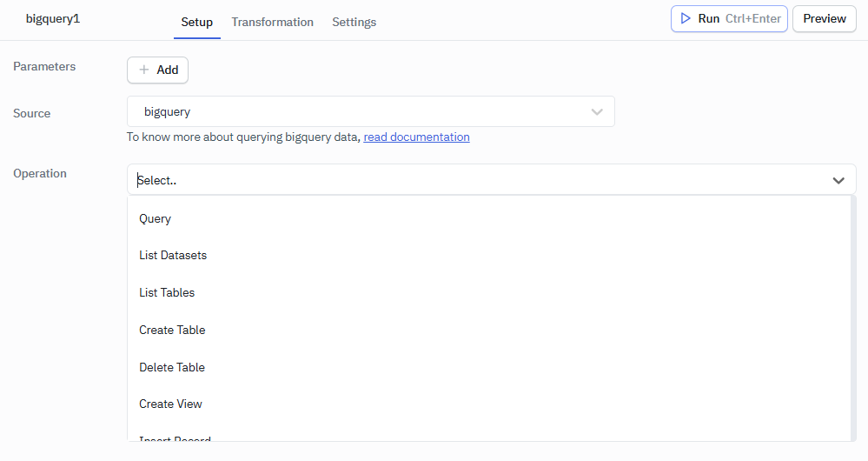
Task: Click the bigquery1 query name
Action: click(53, 18)
